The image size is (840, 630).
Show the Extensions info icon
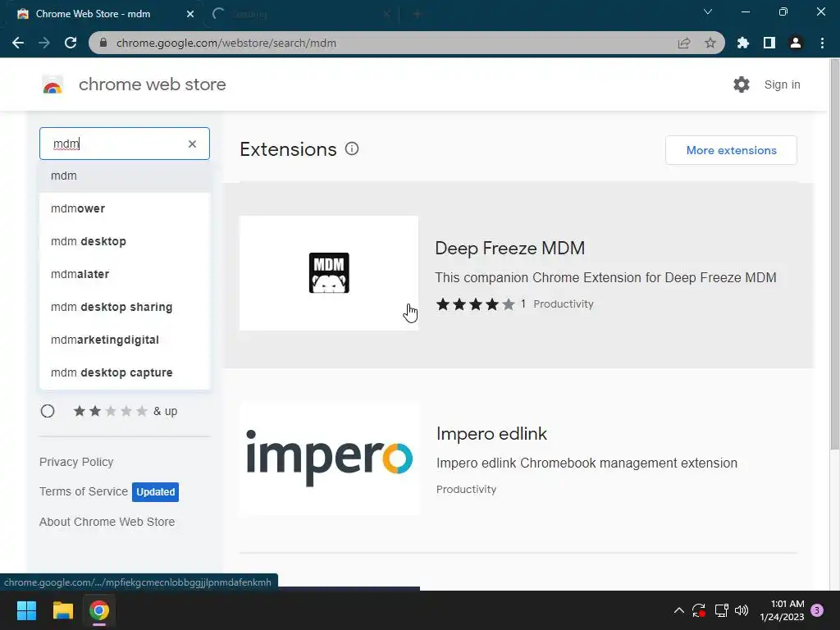tap(352, 149)
